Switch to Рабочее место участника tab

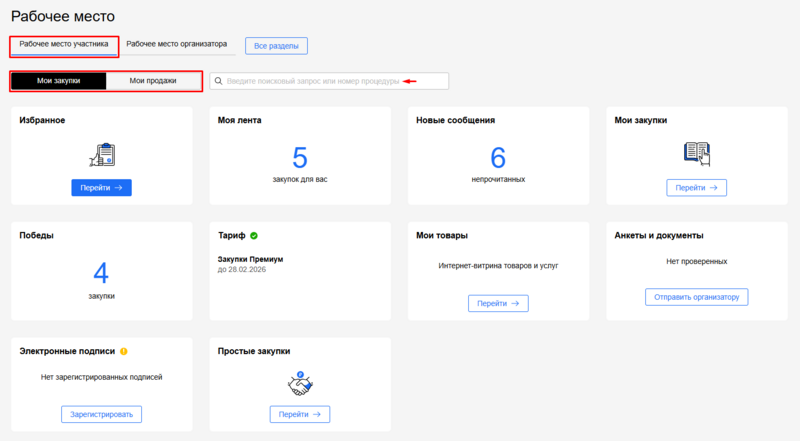pyautogui.click(x=64, y=44)
